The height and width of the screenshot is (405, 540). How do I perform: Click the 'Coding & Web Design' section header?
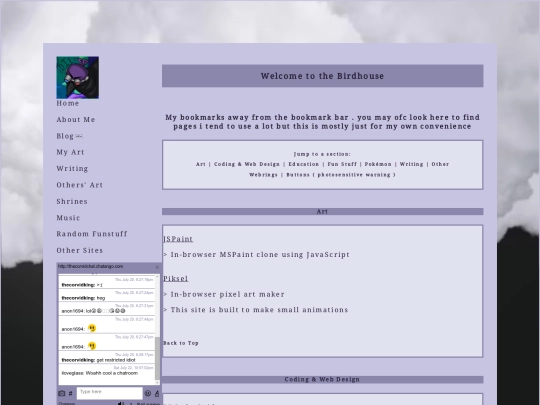(323, 380)
